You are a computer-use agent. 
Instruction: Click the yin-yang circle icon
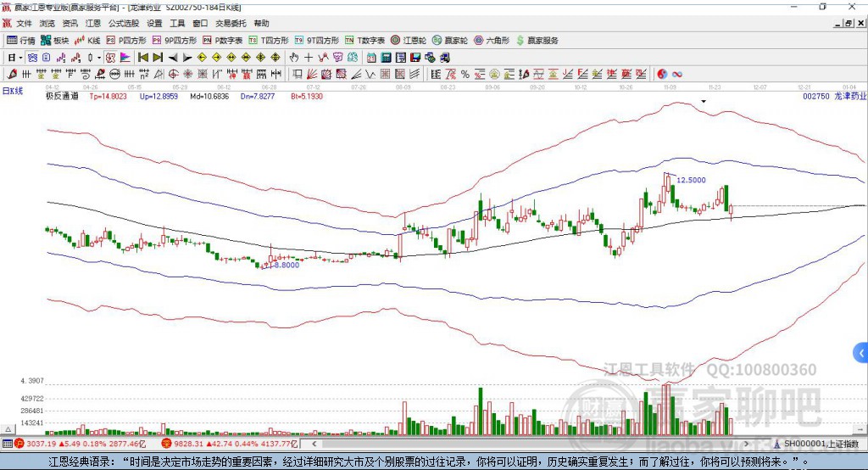click(x=662, y=74)
